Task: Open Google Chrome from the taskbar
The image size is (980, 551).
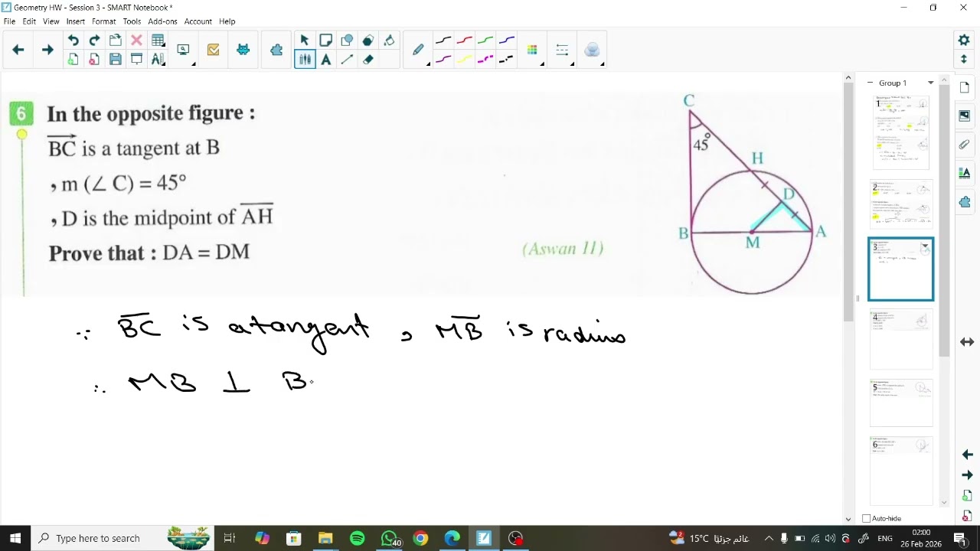Action: (420, 538)
